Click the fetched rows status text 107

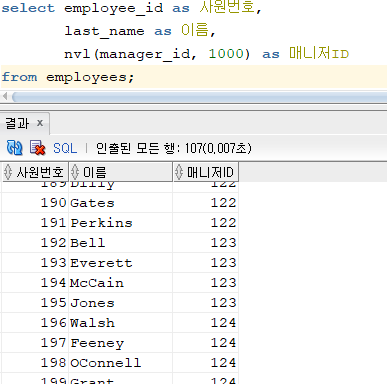174,148
